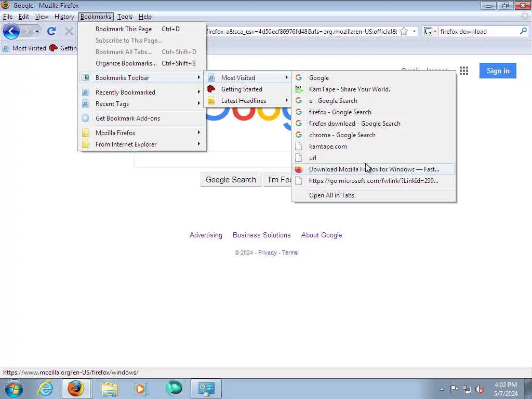The height and width of the screenshot is (399, 532).
Task: Open the Privacy link
Action: (268, 253)
